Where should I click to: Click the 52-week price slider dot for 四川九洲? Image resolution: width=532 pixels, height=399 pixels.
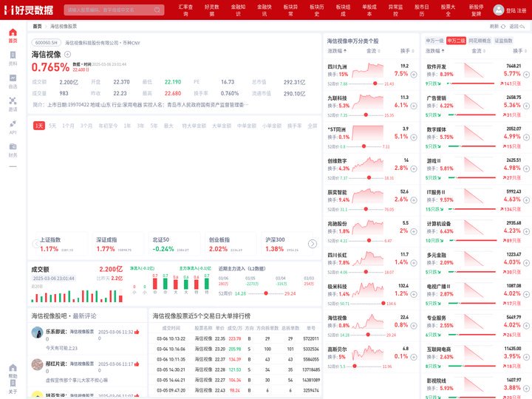pos(375,83)
